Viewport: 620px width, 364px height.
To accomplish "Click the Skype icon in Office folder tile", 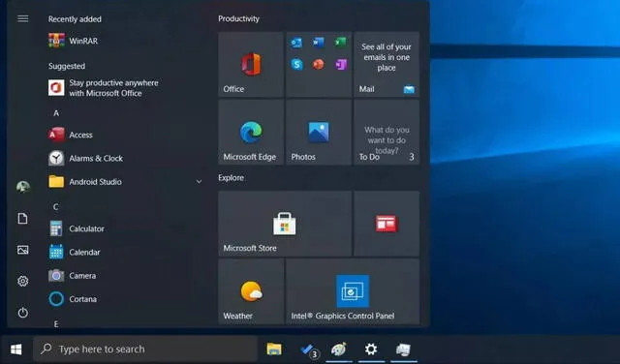I will [296, 64].
